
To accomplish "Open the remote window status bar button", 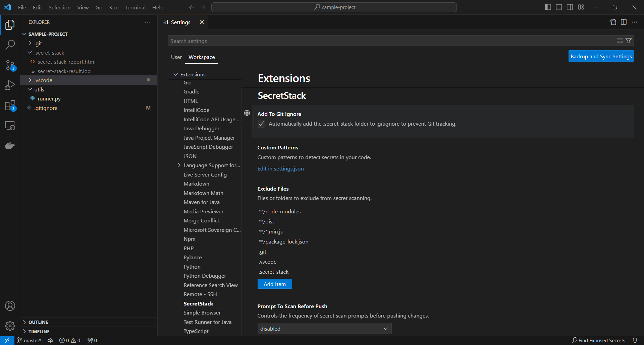I will click(7, 340).
